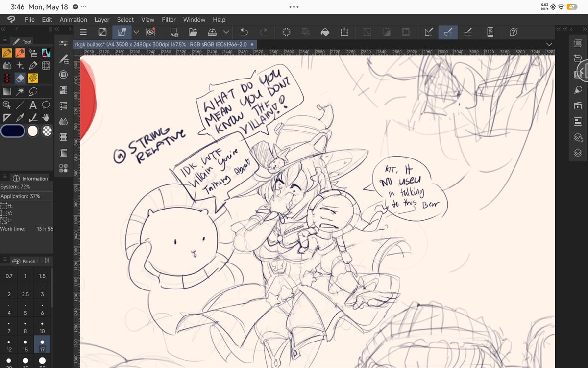This screenshot has height=368, width=588.
Task: Open the Layers stack icon in right dock
Action: point(578,153)
